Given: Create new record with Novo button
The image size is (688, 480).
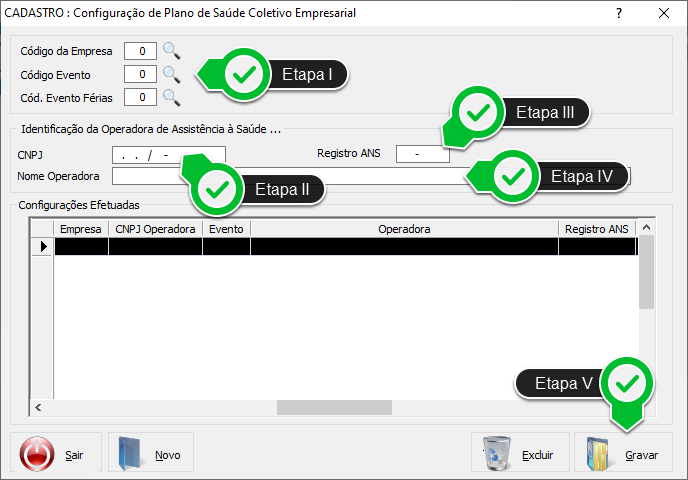Looking at the screenshot, I should [x=151, y=453].
